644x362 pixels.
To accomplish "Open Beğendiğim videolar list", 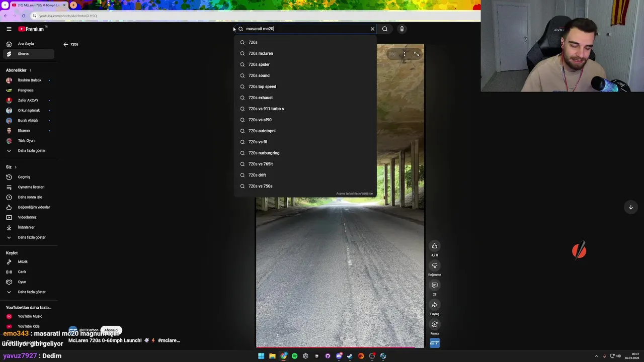I will [x=29, y=207].
